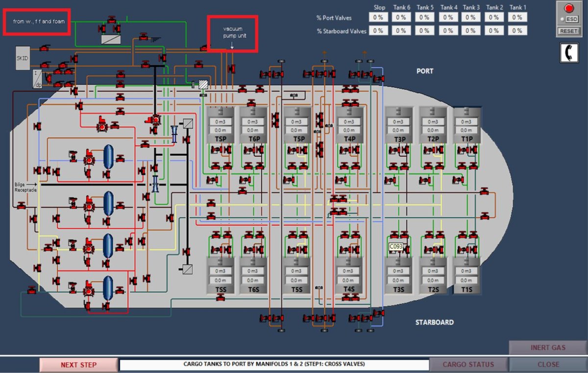Select the T1S cargo tank
Image resolution: width=588 pixels, height=373 pixels.
[x=466, y=275]
